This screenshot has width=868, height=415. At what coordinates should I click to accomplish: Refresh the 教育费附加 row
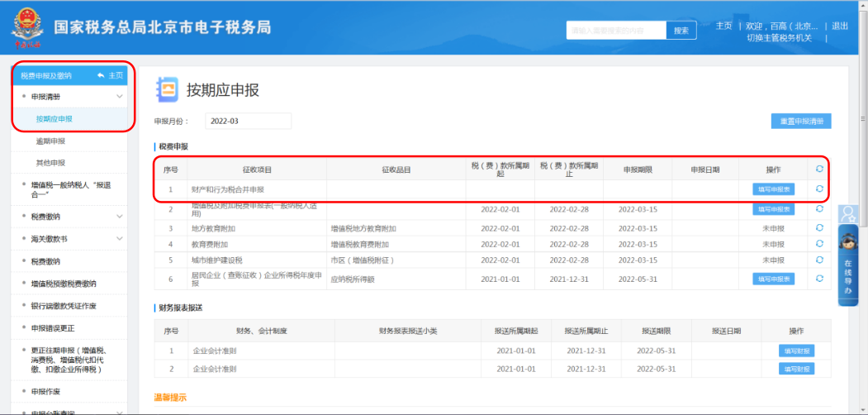(x=819, y=244)
